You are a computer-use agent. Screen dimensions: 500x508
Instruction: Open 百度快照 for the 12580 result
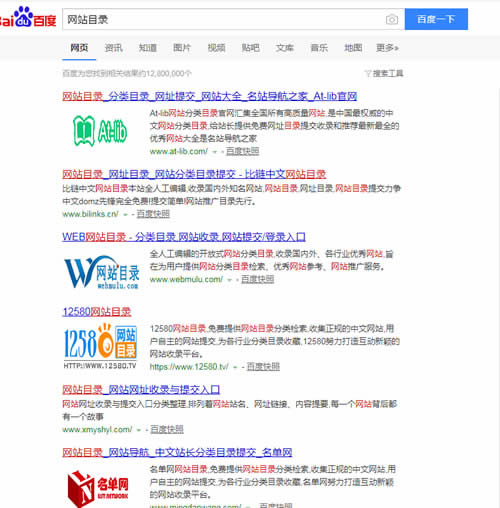(x=263, y=367)
